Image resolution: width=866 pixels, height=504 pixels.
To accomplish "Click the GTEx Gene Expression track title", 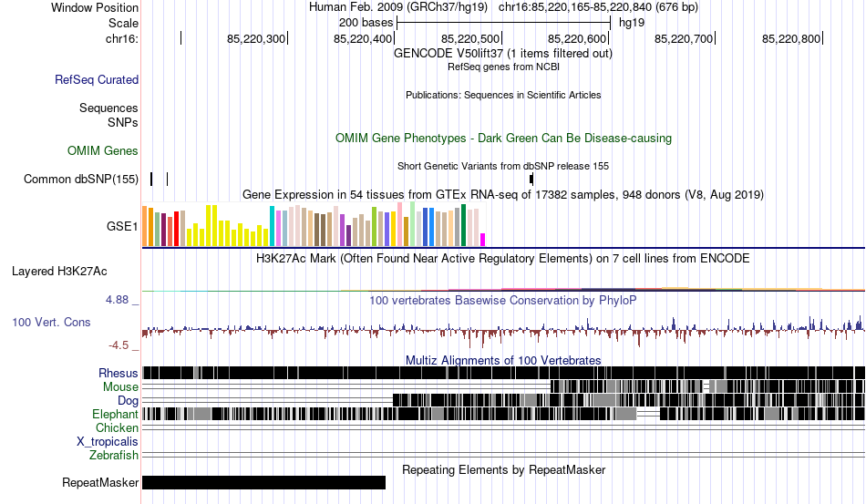I will point(503,194).
